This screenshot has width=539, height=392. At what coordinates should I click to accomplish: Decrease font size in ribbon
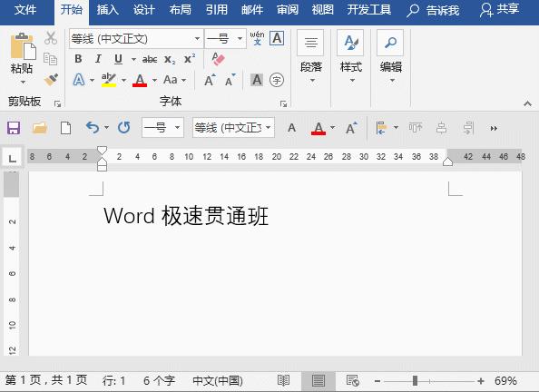click(230, 80)
